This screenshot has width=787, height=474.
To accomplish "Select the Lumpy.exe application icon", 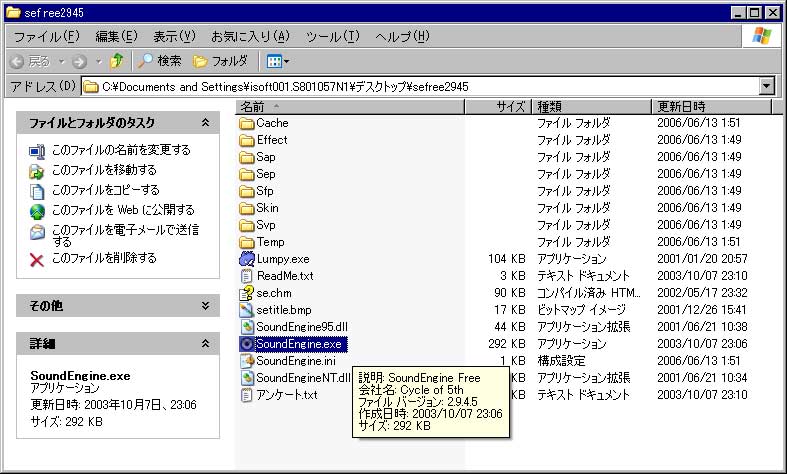I will (246, 259).
